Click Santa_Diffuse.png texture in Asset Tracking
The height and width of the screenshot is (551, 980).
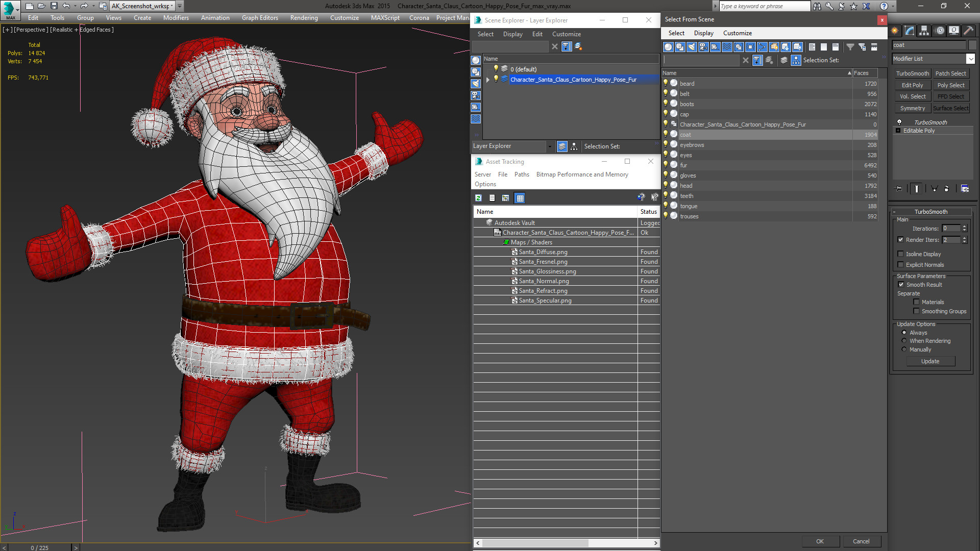pyautogui.click(x=543, y=252)
